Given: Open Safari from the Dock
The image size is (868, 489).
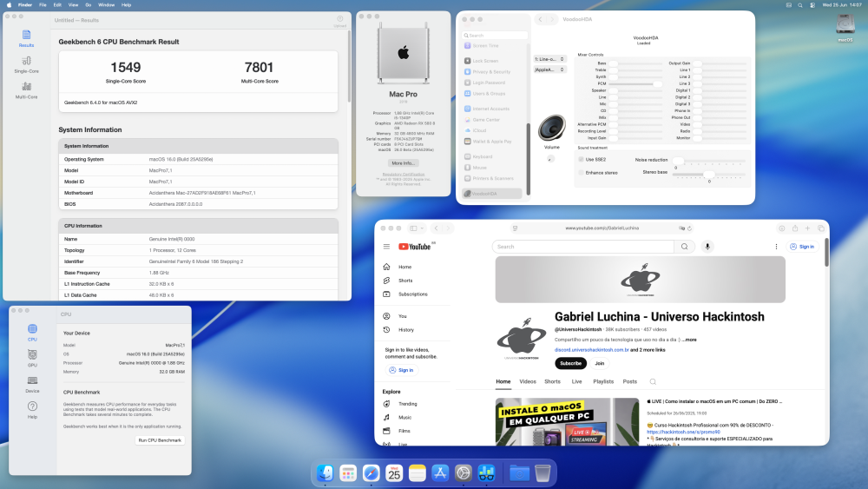Looking at the screenshot, I should pyautogui.click(x=371, y=473).
